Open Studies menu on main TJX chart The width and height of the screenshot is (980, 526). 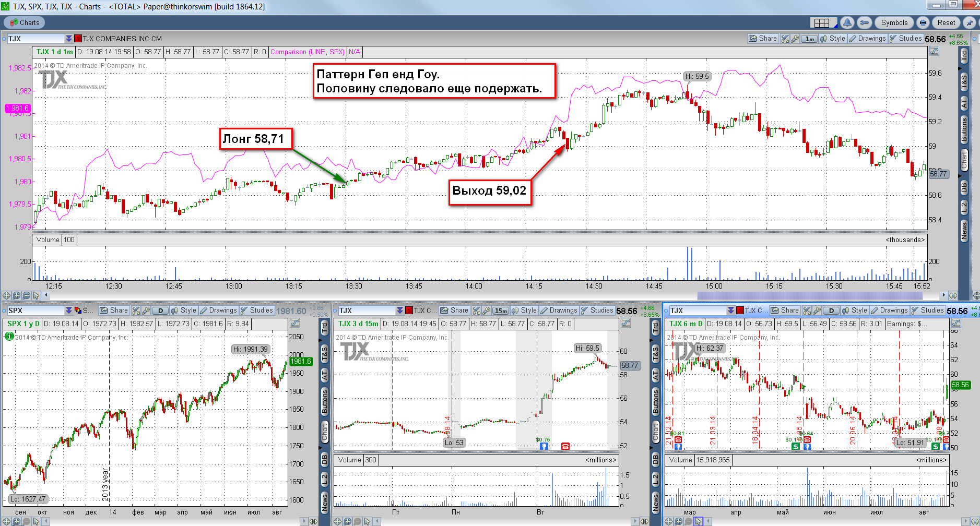click(x=906, y=39)
